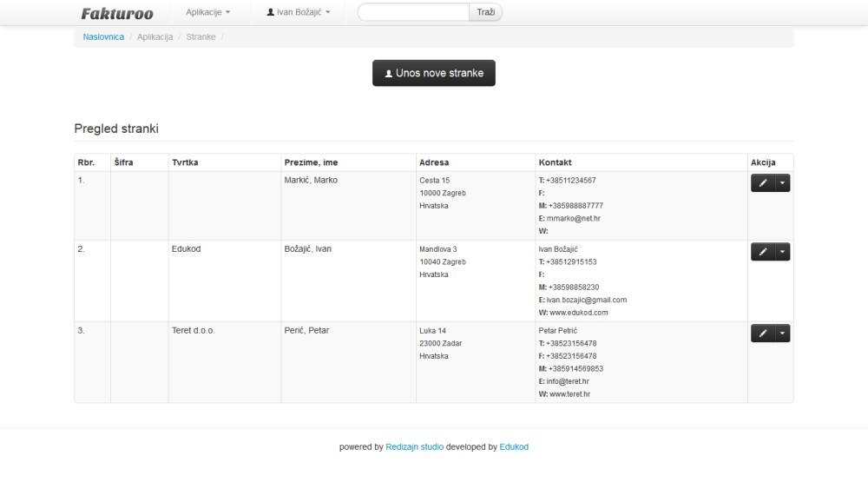
Task: Expand action dropdown caret for Edukod row
Action: point(782,252)
